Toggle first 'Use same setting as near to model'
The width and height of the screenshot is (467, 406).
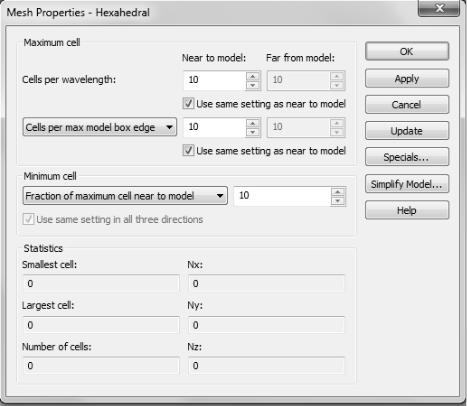point(188,103)
